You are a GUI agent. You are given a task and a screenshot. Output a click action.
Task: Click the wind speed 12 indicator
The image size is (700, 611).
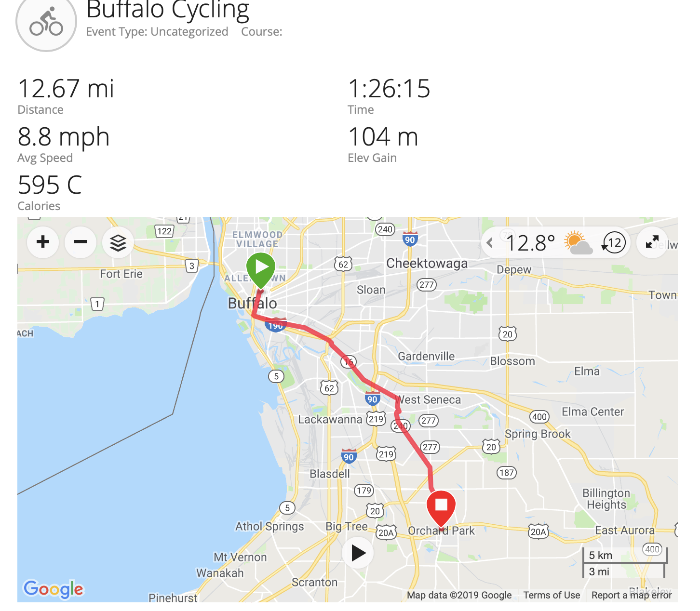614,242
